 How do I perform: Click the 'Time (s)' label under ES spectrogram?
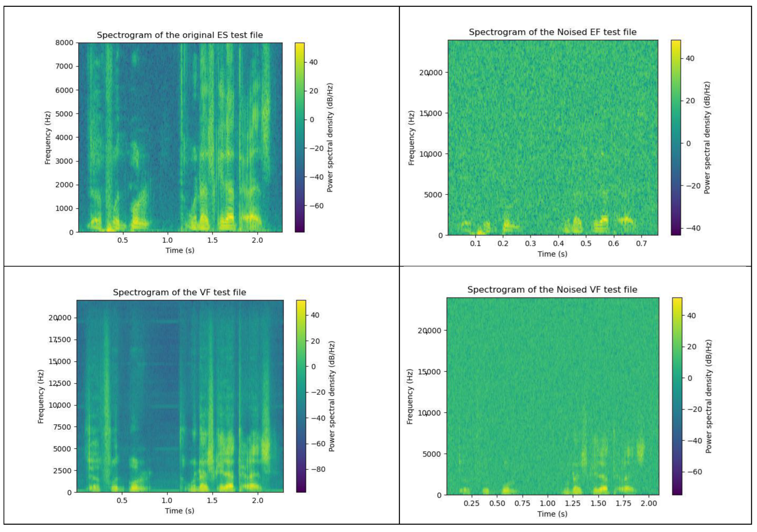tap(180, 250)
